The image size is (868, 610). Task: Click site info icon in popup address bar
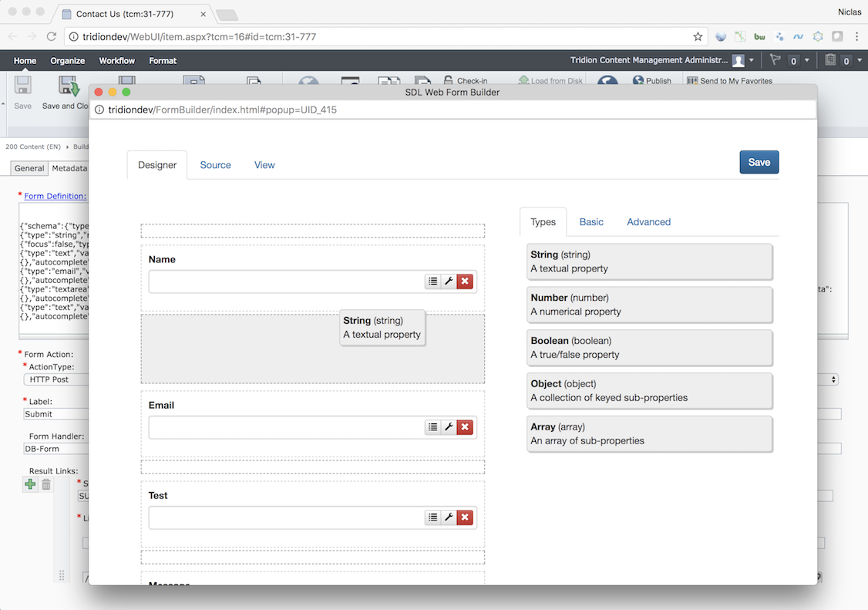click(x=99, y=110)
